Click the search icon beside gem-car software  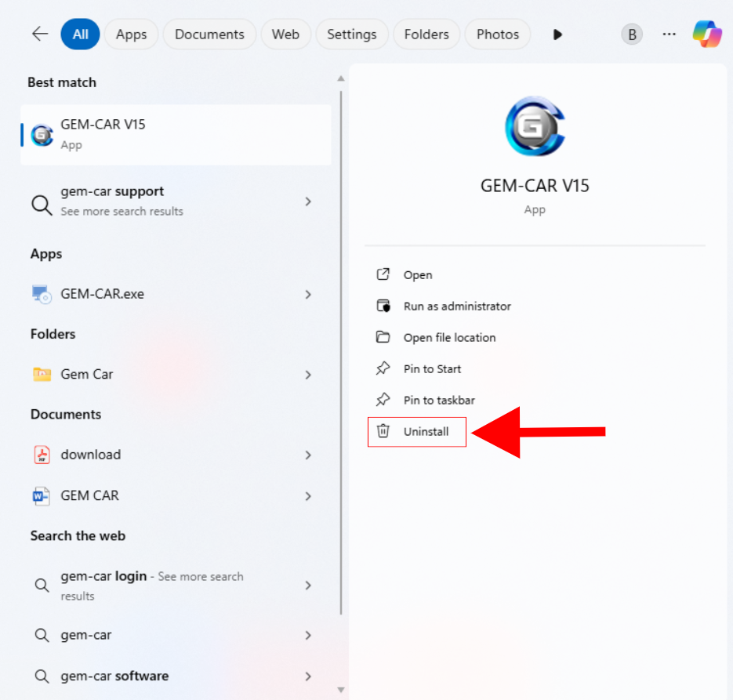coord(42,676)
